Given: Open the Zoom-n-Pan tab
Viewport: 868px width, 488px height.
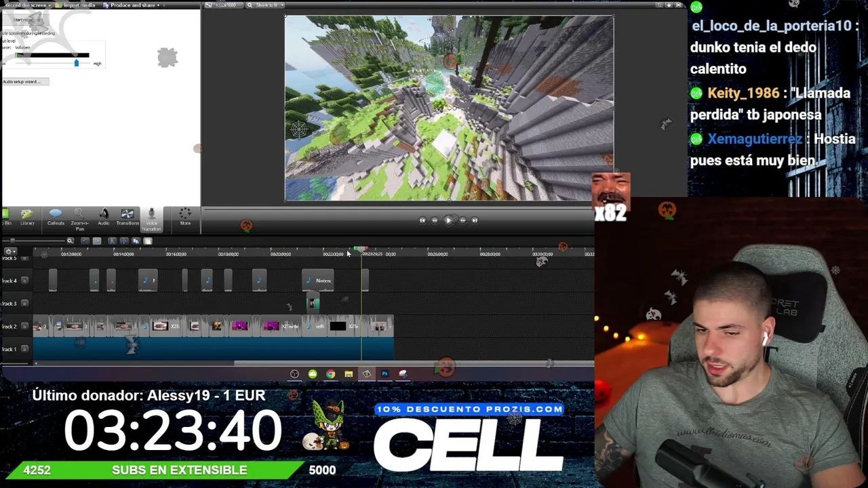Looking at the screenshot, I should 79,218.
